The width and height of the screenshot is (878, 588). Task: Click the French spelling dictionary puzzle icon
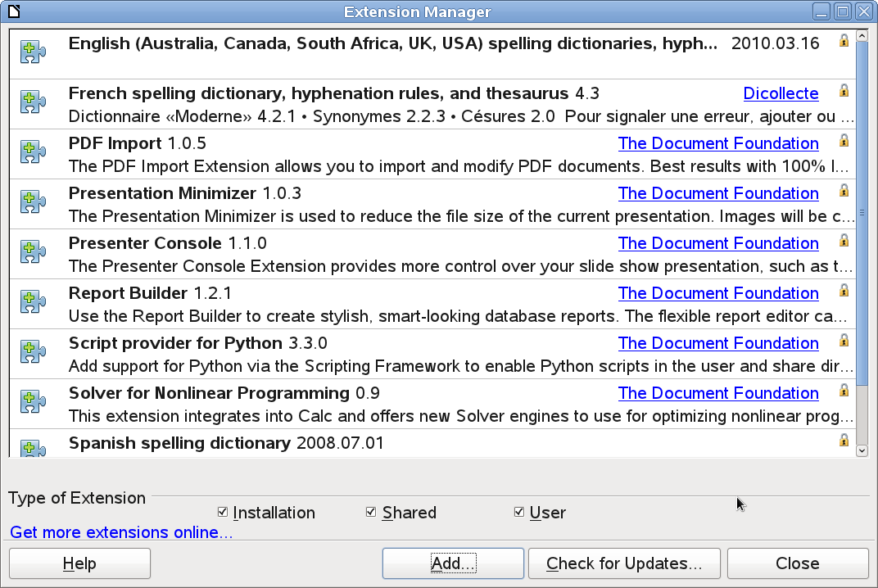[33, 102]
